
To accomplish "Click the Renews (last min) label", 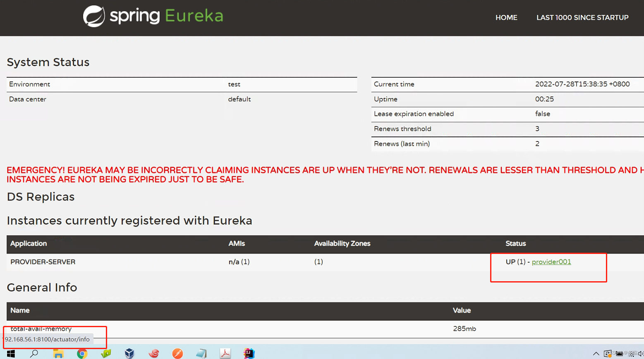I will pos(402,144).
